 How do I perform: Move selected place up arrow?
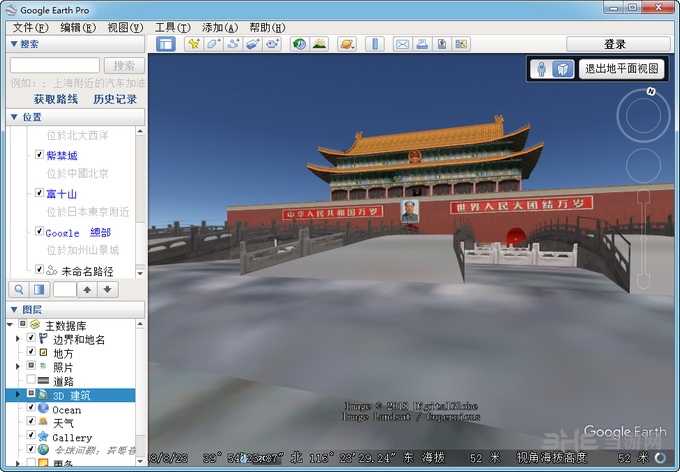(87, 289)
